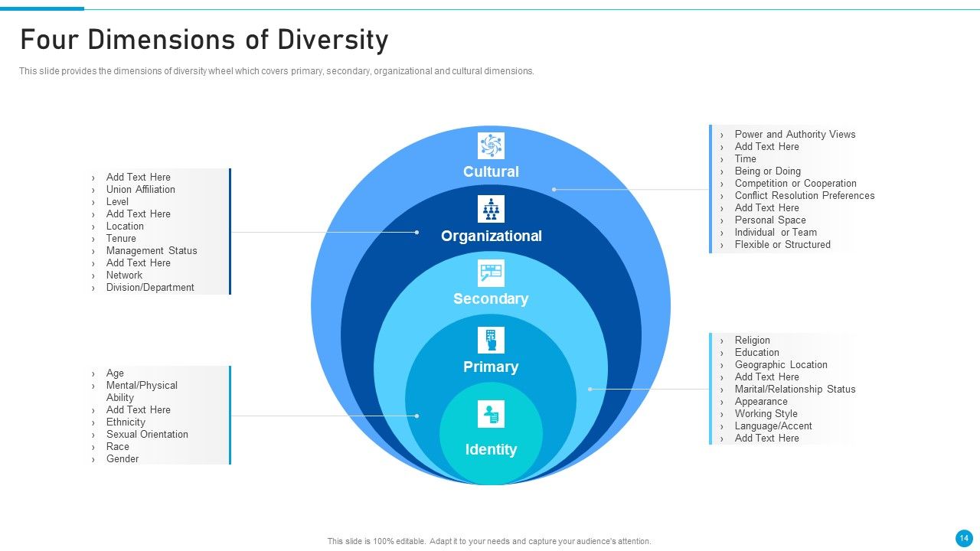Click 'Competition or Cooperation' bullet

pos(795,184)
